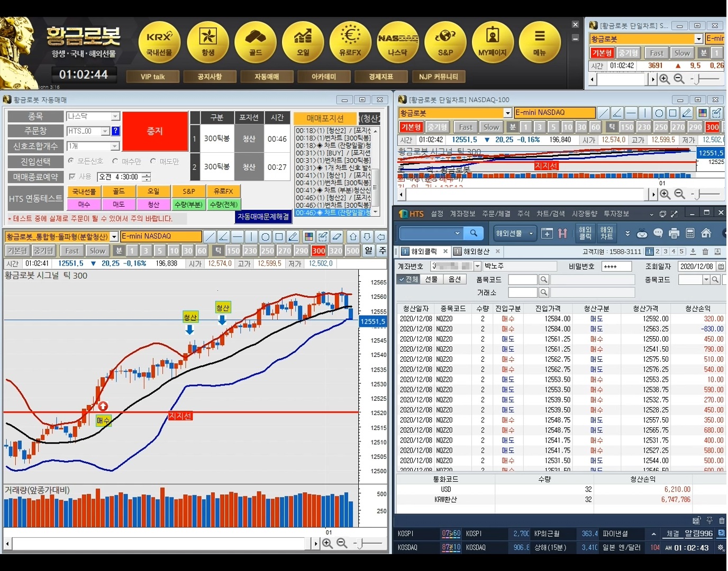Open the S&P gold button
Screen dimensions: 728x571
click(445, 42)
